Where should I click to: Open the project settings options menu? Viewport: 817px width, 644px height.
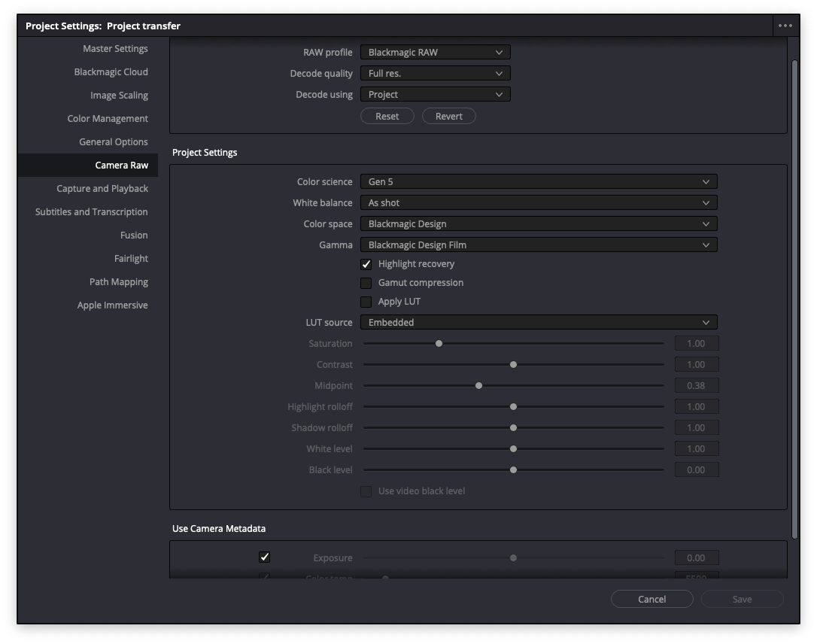coord(785,25)
